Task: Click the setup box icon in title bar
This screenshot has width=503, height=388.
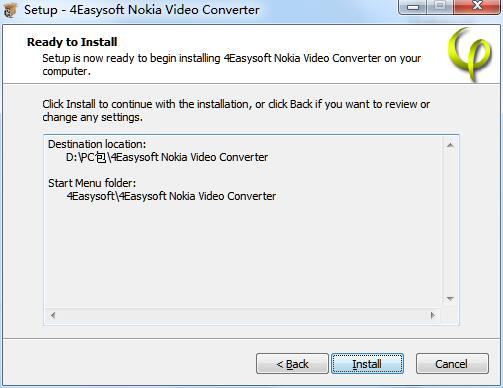Action: click(x=9, y=9)
